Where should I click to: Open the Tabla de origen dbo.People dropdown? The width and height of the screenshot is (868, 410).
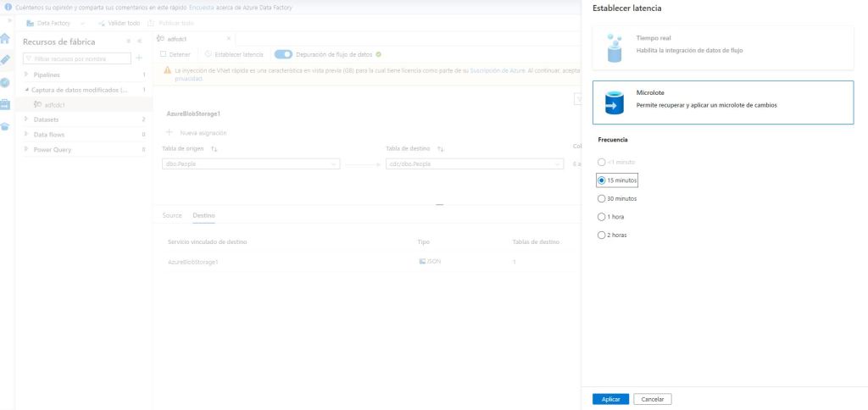point(250,163)
